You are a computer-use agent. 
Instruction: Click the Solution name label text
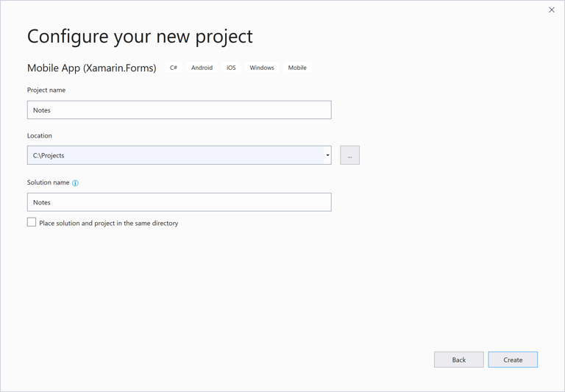[49, 182]
